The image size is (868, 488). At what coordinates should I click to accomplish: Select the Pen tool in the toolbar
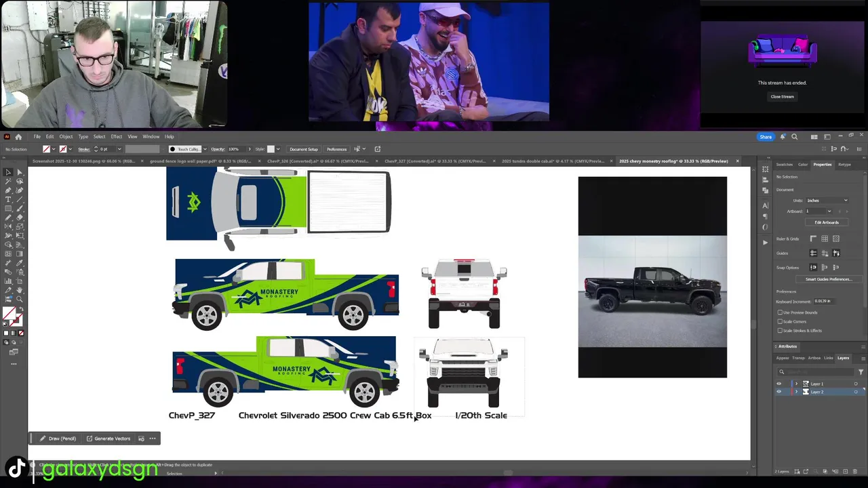tap(8, 190)
